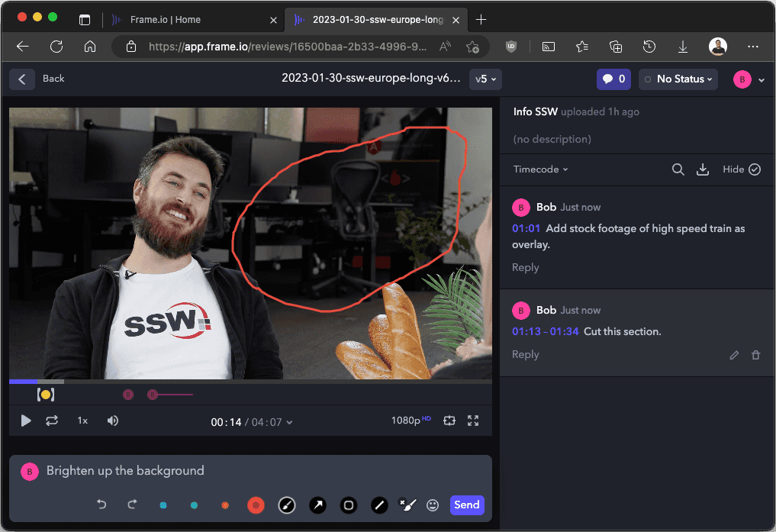This screenshot has height=532, width=776.
Task: Open the 1x playback speed menu
Action: pyautogui.click(x=82, y=421)
